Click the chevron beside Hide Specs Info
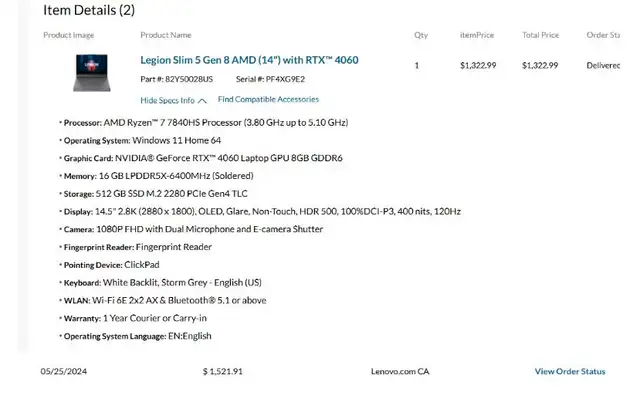 tap(202, 101)
